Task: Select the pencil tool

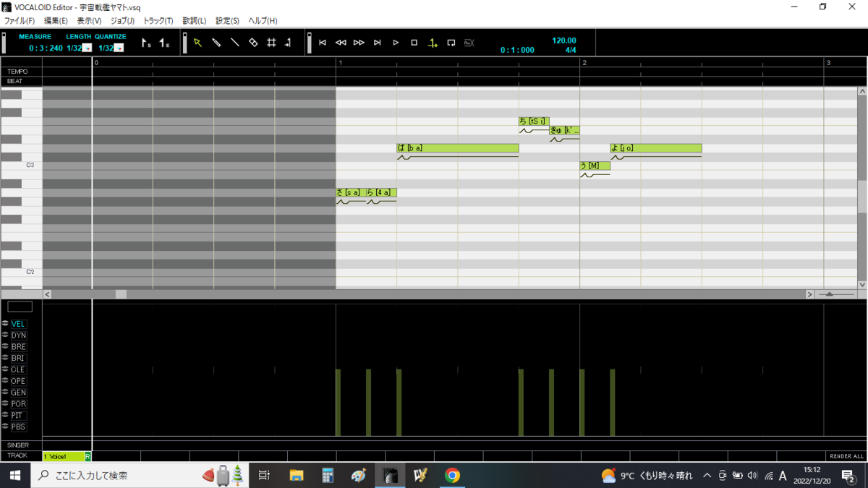Action: (x=216, y=43)
